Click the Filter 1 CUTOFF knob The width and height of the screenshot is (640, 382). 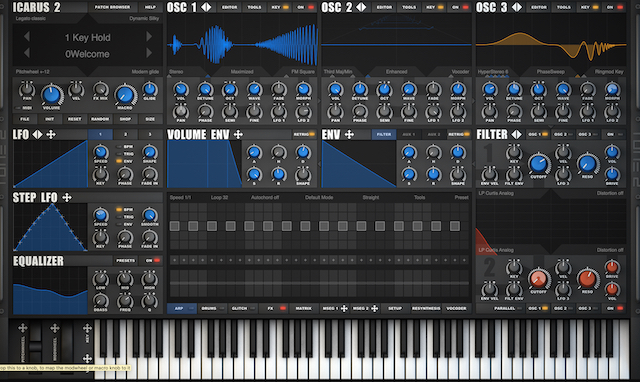tap(538, 164)
